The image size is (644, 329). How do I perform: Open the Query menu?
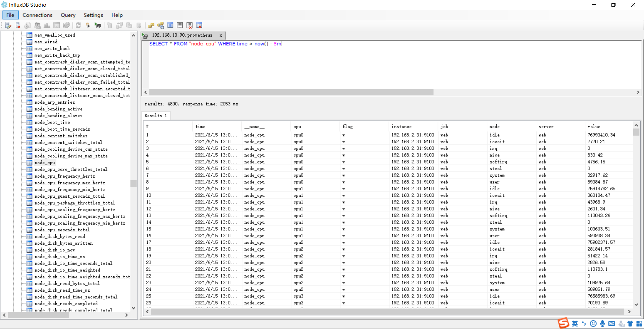[x=68, y=15]
